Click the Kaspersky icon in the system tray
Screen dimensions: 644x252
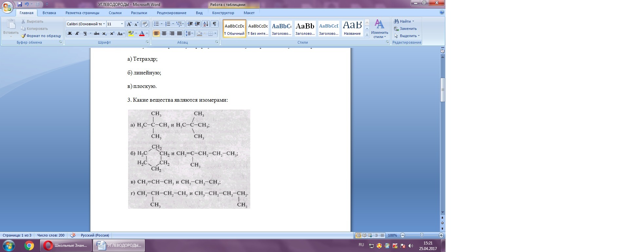[x=395, y=246]
